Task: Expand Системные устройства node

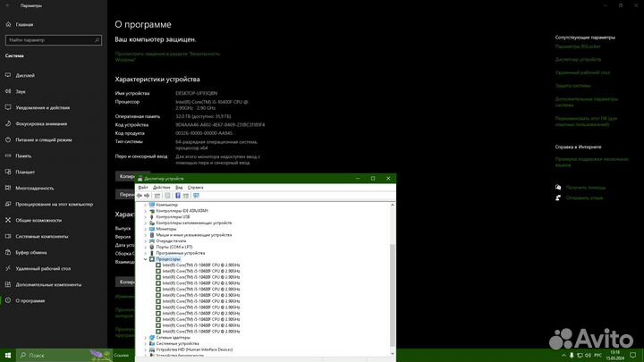Action: pos(146,343)
